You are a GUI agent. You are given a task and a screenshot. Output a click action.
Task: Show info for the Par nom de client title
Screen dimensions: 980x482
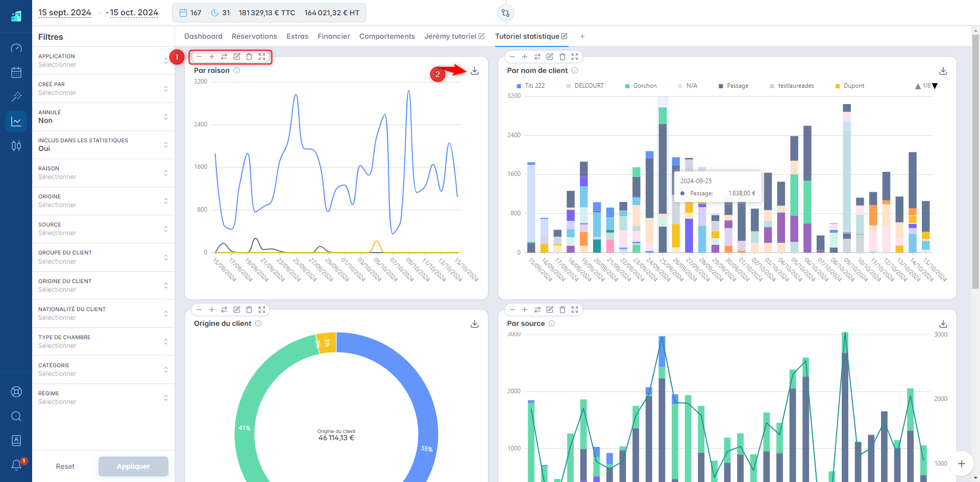click(x=575, y=70)
